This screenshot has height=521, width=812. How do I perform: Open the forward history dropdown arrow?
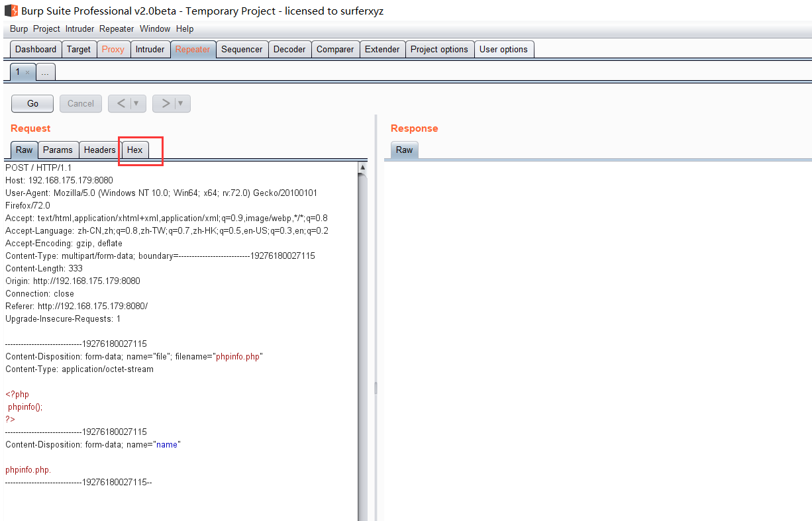pyautogui.click(x=182, y=103)
